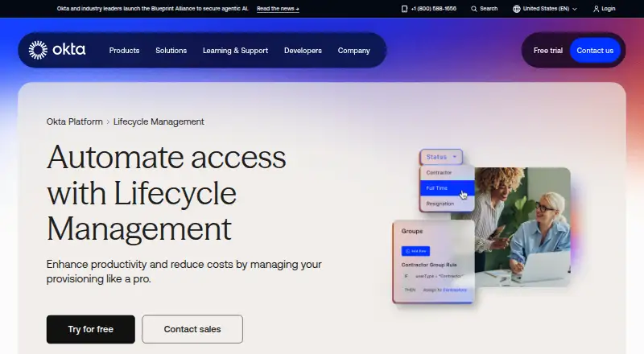Click the hero photo of two women
644x354 pixels.
pos(522,227)
